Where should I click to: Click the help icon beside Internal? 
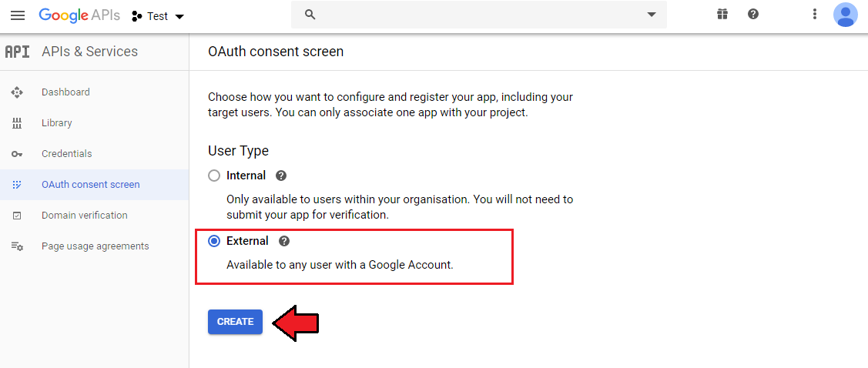tap(281, 176)
